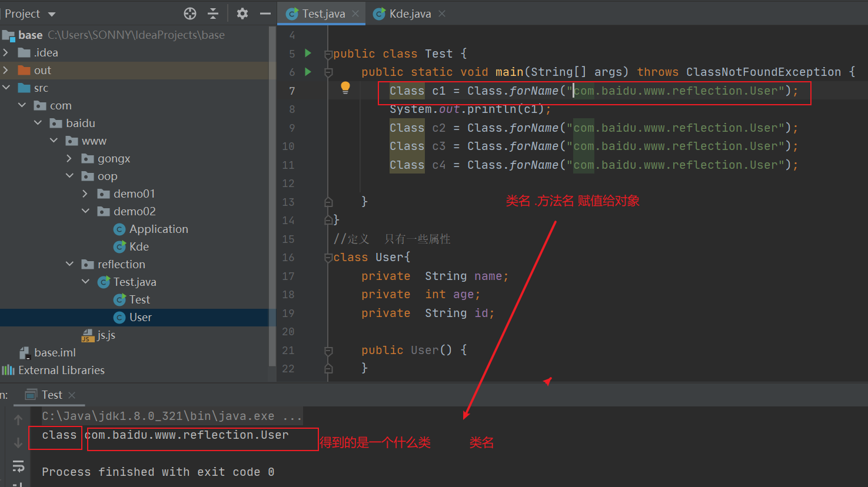868x487 pixels.
Task: Collapse the com package arrow
Action: pyautogui.click(x=22, y=105)
